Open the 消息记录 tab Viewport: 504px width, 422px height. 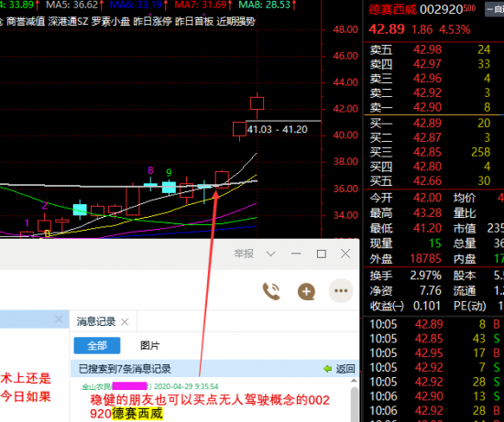[x=96, y=321]
